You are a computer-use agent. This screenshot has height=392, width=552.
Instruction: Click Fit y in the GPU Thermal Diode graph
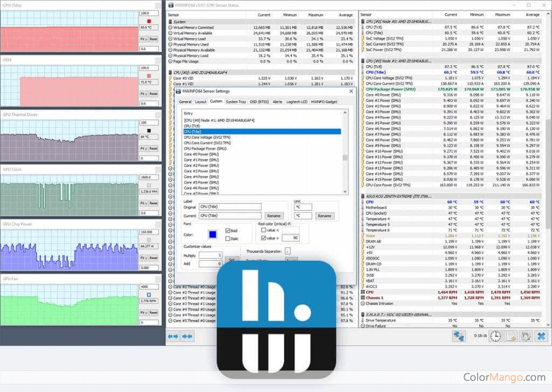144,149
